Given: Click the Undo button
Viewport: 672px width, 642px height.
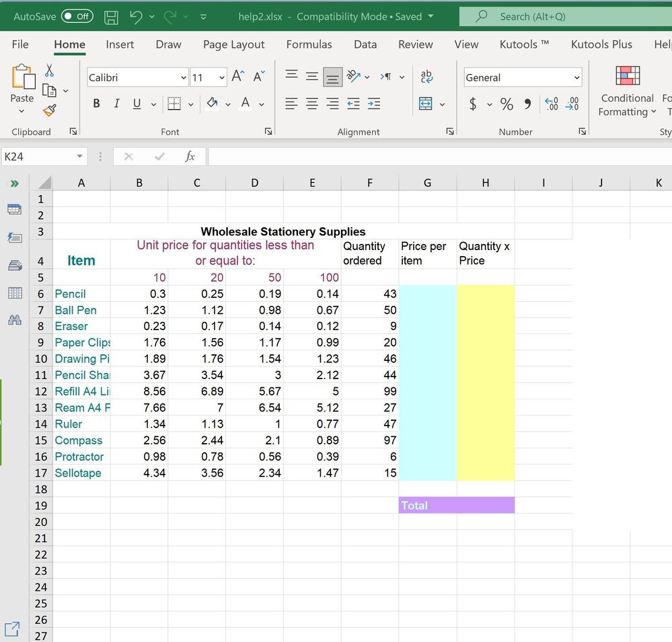Looking at the screenshot, I should (x=138, y=15).
